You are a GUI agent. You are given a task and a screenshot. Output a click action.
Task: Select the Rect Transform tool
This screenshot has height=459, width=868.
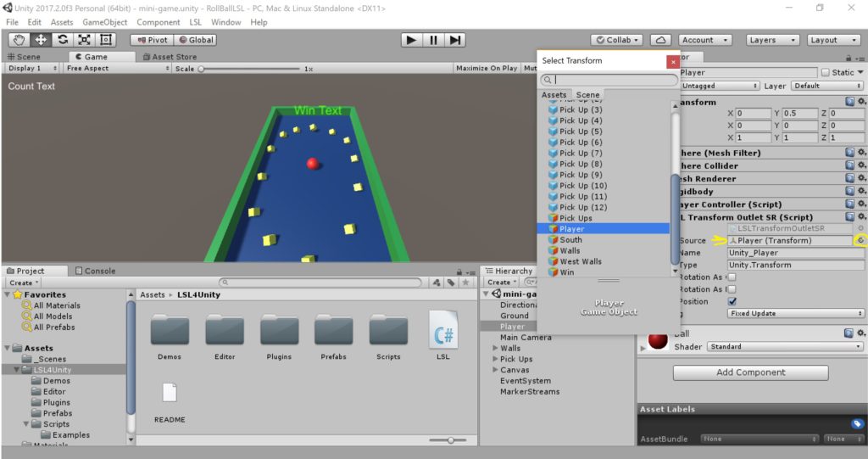[106, 40]
